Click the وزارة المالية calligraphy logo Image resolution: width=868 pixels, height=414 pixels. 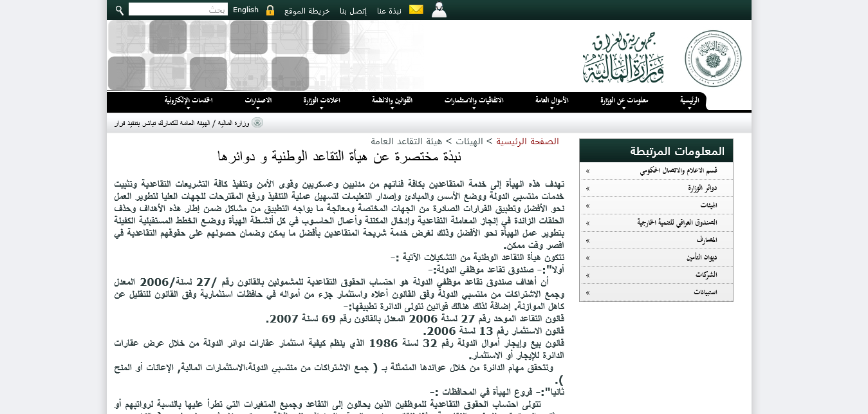pos(623,57)
